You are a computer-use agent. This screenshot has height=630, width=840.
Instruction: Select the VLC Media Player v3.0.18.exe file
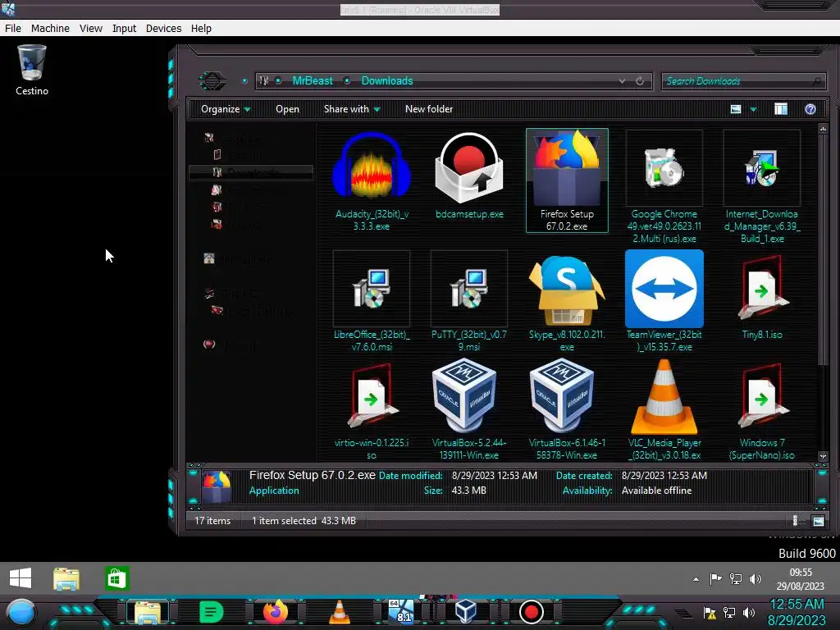point(664,410)
